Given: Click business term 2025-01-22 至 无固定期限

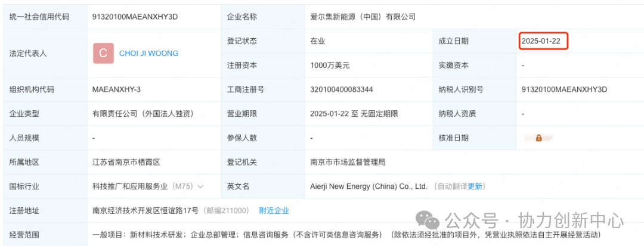Looking at the screenshot, I should click(354, 114).
